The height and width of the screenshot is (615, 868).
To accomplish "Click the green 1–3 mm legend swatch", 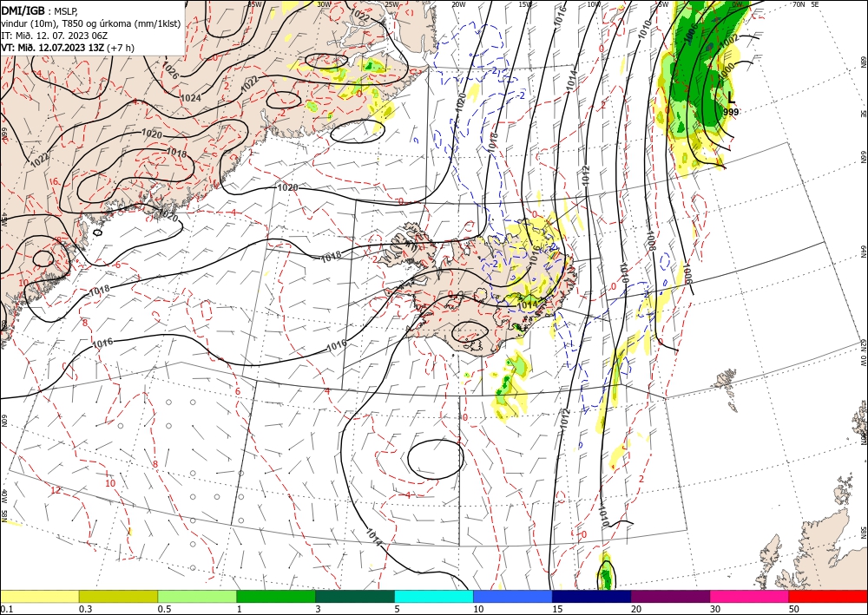I will pos(276,596).
